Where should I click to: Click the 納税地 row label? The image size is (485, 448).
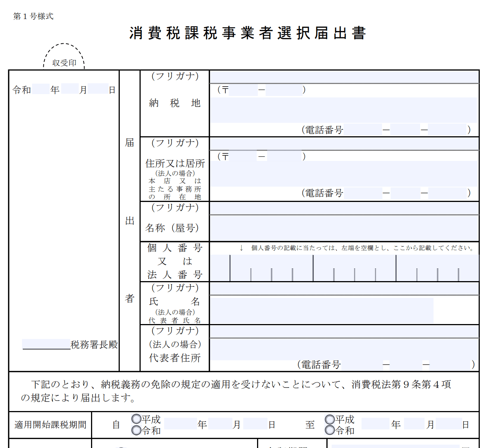point(175,103)
